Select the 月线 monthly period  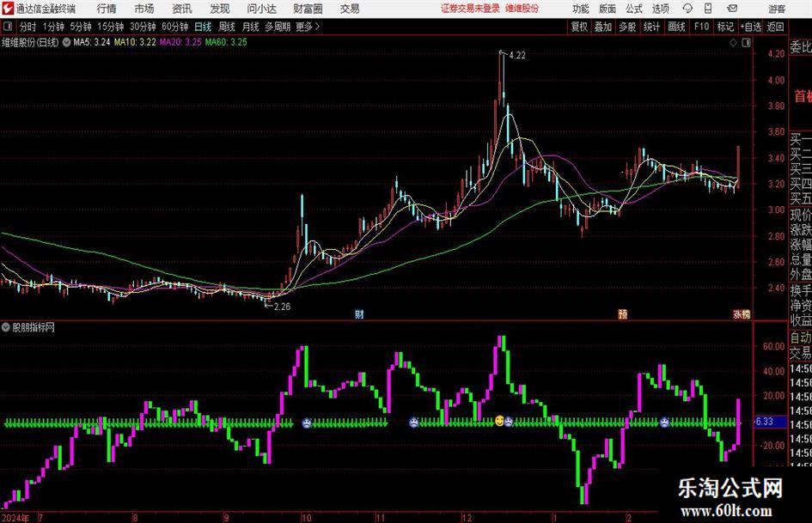(250, 27)
